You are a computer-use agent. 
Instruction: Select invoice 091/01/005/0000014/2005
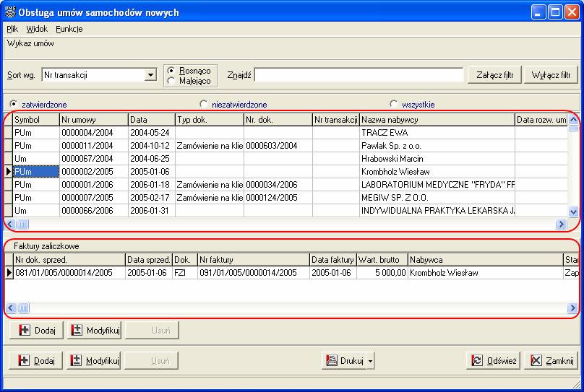[x=253, y=273]
